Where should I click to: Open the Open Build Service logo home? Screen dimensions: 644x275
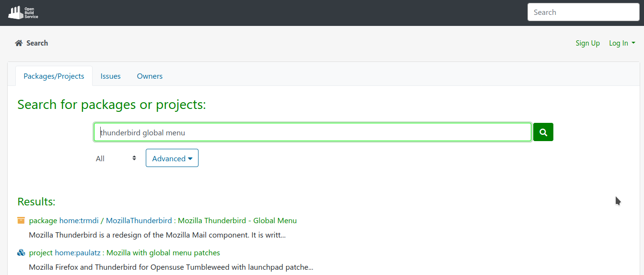pos(23,12)
